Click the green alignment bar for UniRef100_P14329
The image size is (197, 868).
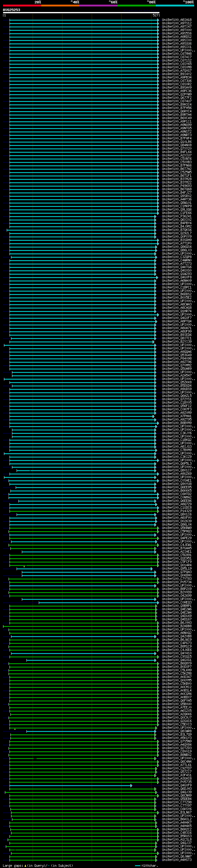[x=84, y=511]
